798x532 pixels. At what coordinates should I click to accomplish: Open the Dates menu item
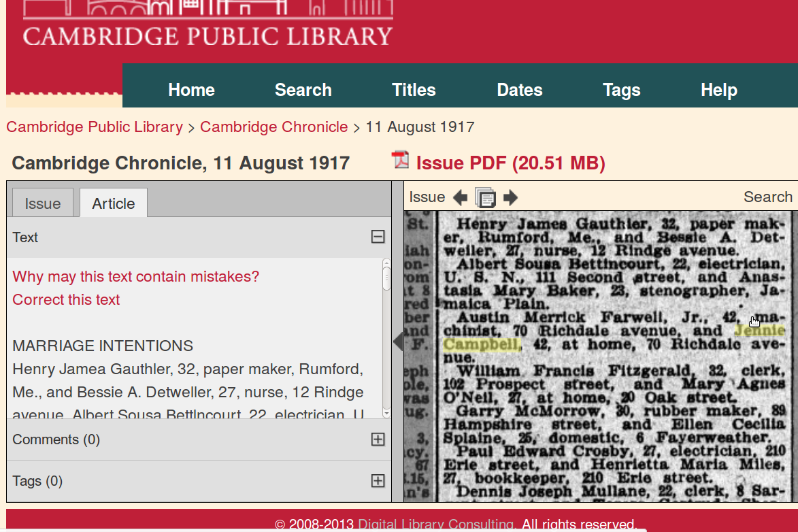point(520,90)
